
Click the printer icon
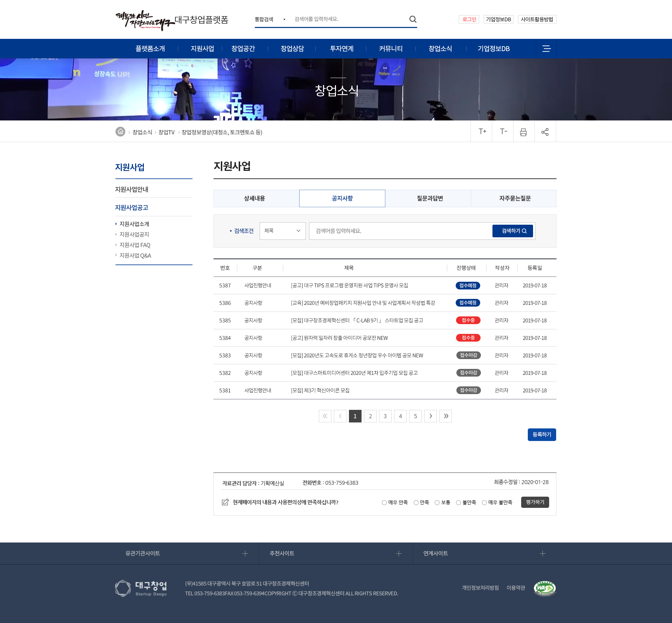tap(523, 132)
